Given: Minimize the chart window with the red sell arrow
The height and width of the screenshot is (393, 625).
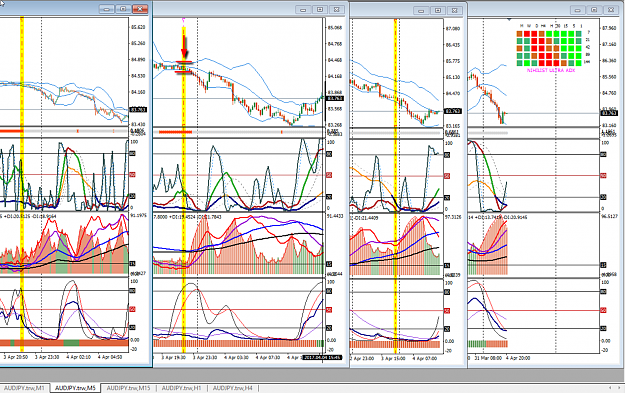Looking at the screenshot, I should tap(303, 10).
